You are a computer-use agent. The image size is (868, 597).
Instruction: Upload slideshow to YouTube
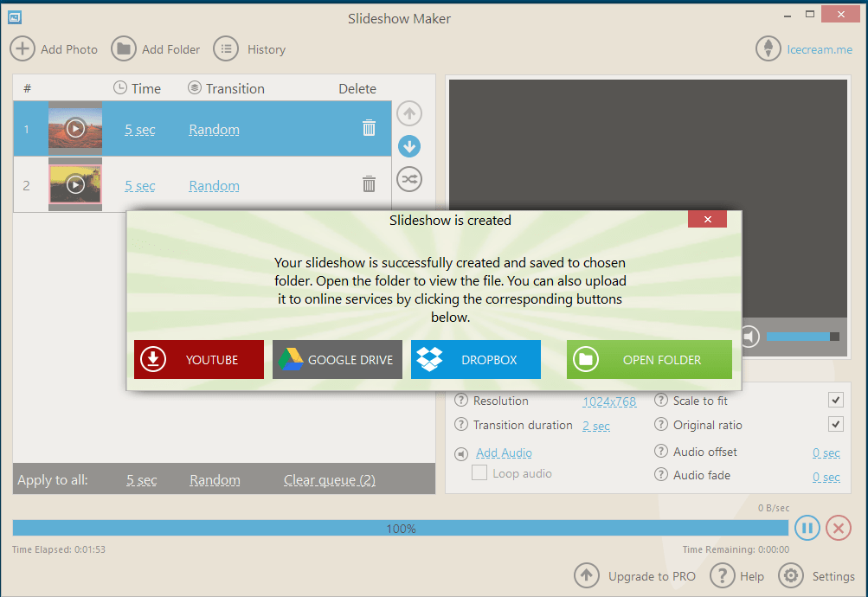(x=198, y=359)
